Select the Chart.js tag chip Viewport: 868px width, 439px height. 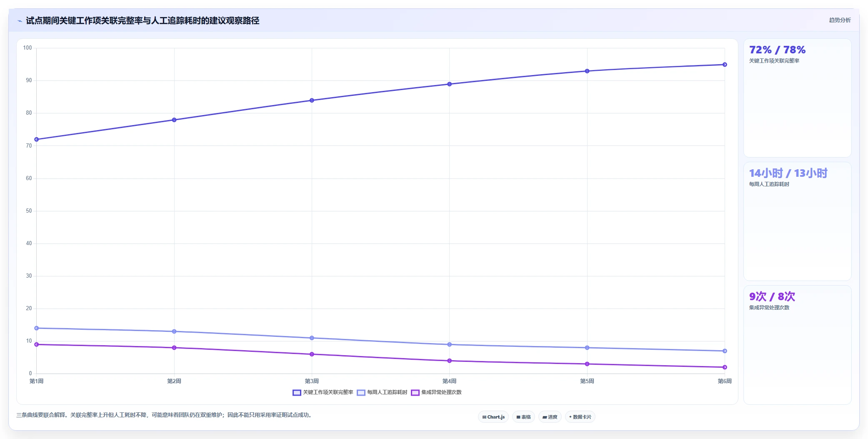click(x=493, y=417)
